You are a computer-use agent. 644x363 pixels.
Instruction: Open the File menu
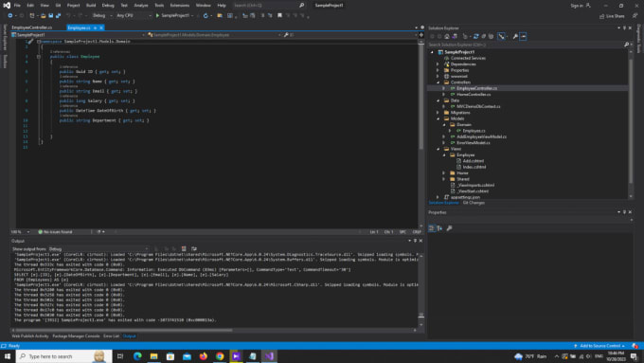tap(17, 6)
